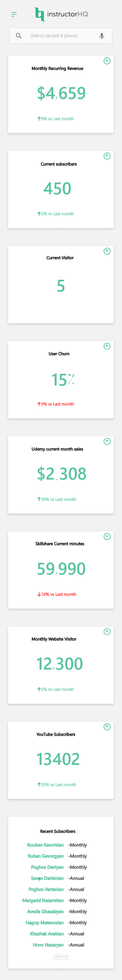Open subscriber Ruben Gevorgyan
This screenshot has width=122, height=980.
click(46, 856)
